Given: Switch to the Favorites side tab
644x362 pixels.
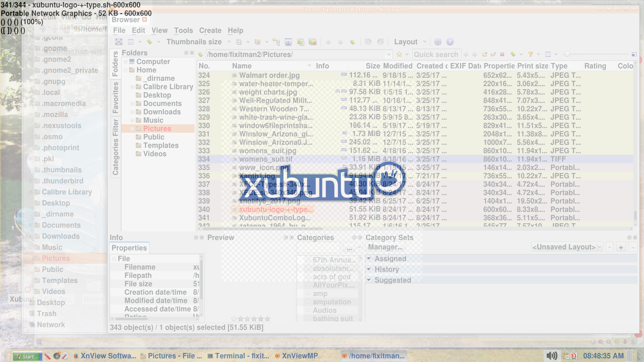Looking at the screenshot, I should [115, 98].
